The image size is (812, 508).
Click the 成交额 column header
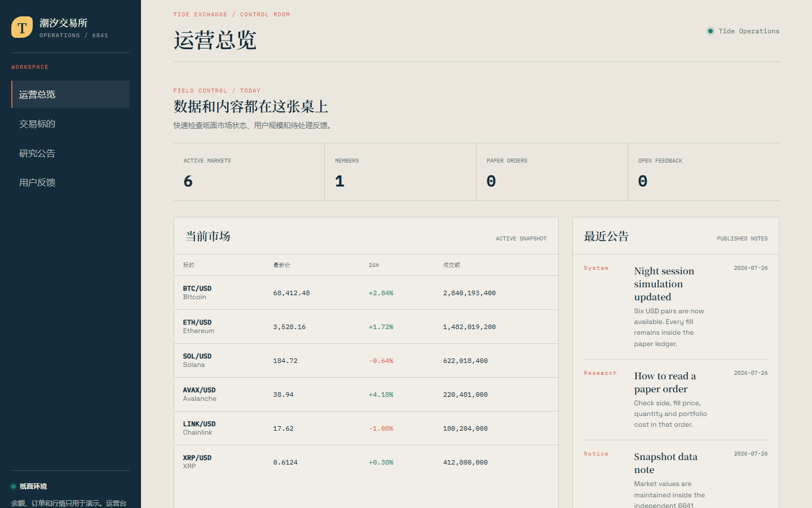tap(452, 265)
